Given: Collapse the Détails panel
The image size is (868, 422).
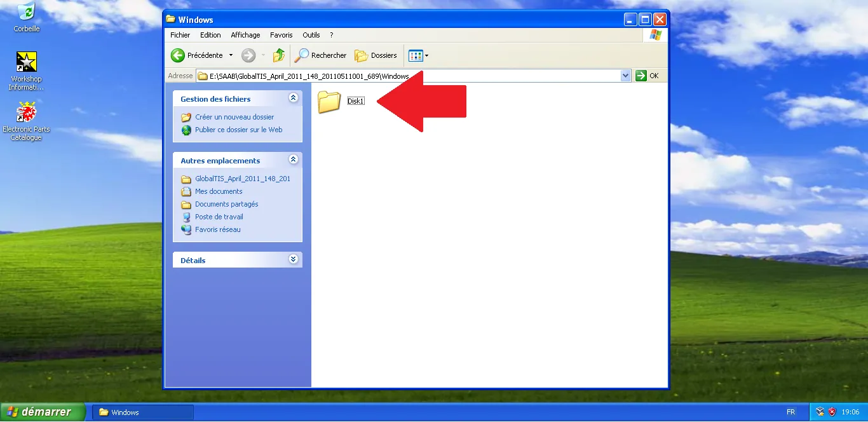Looking at the screenshot, I should click(293, 259).
